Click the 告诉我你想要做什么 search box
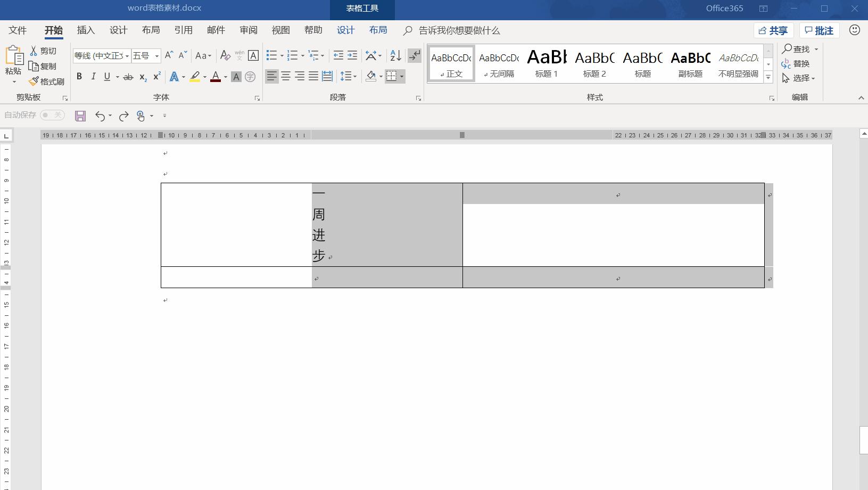868x490 pixels. [459, 31]
